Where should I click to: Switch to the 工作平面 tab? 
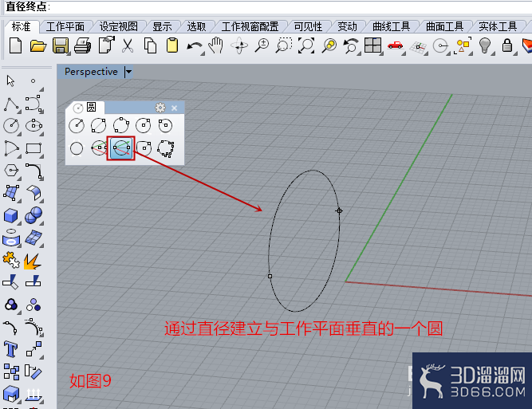coord(65,26)
